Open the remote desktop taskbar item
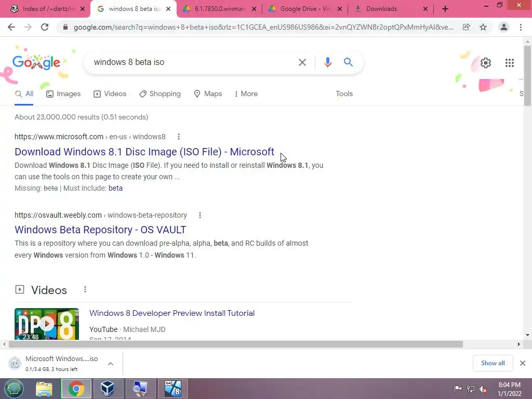 click(x=140, y=389)
